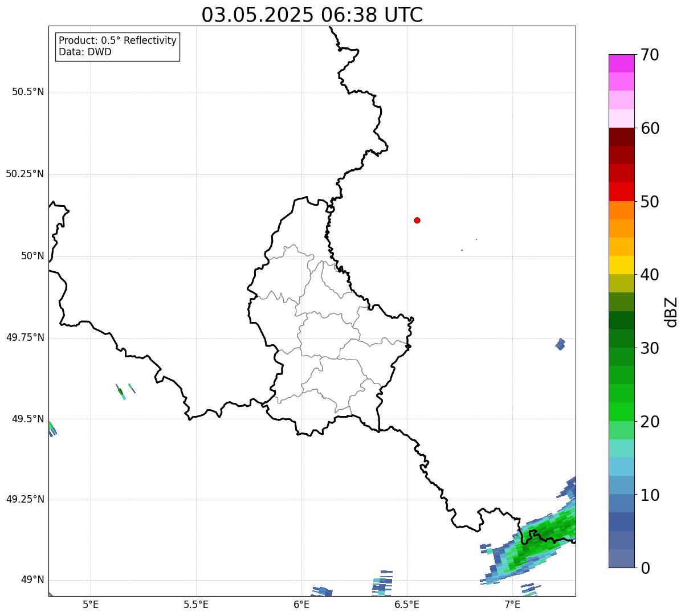This screenshot has height=616, width=685.
Task: Click the 5.5°E longitude label
Action: point(196,605)
